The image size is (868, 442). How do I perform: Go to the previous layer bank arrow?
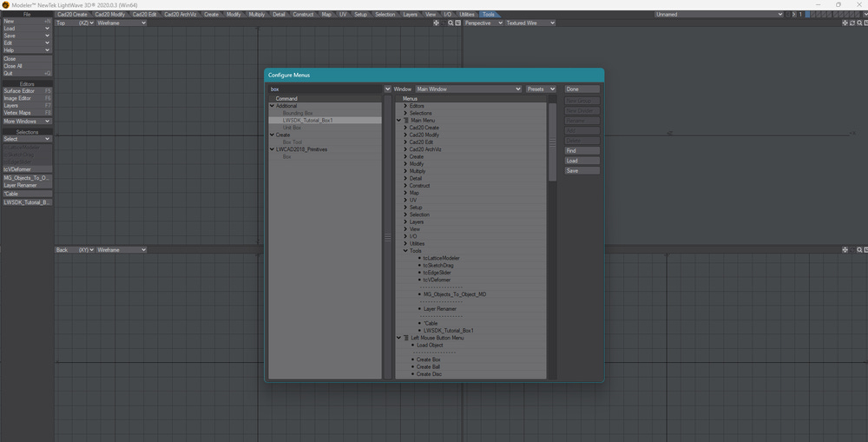[x=788, y=15]
